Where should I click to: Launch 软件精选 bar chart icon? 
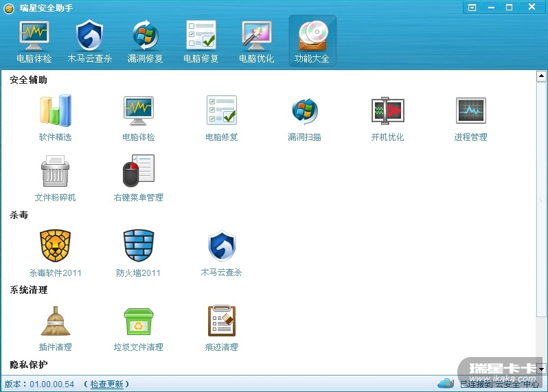click(x=55, y=111)
